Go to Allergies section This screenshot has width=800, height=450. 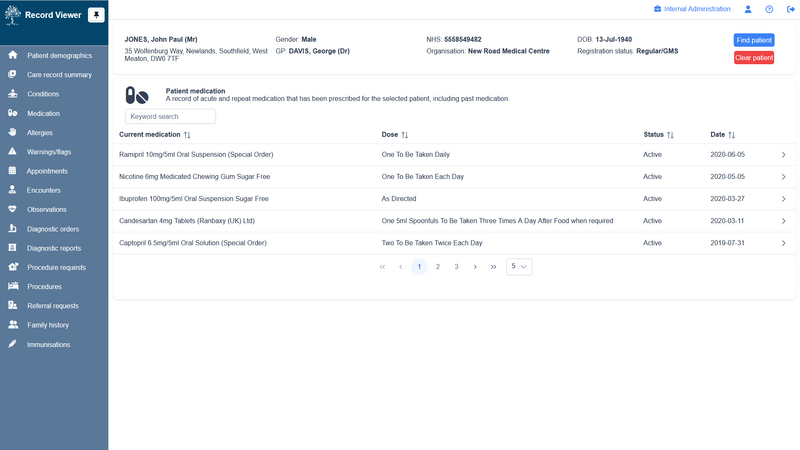[40, 133]
